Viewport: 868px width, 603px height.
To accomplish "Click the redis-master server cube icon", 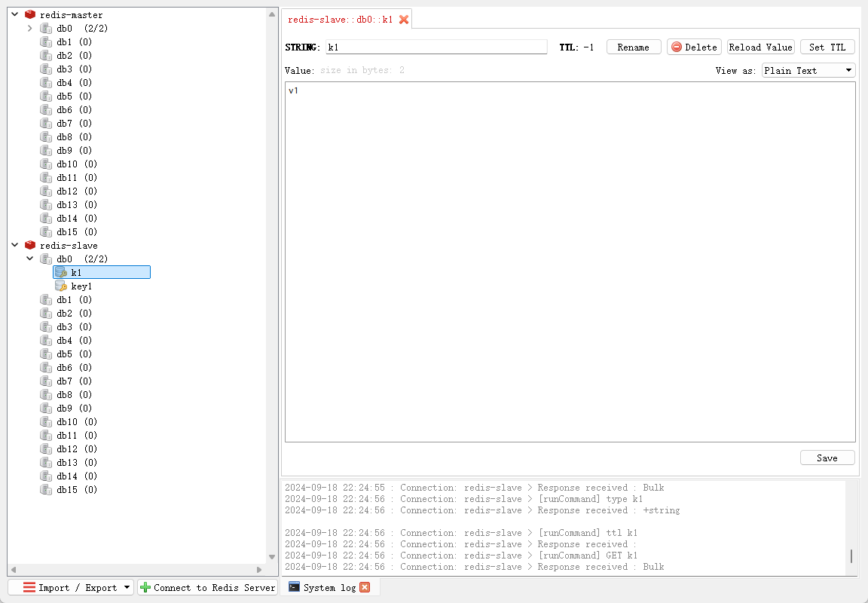I will [30, 15].
